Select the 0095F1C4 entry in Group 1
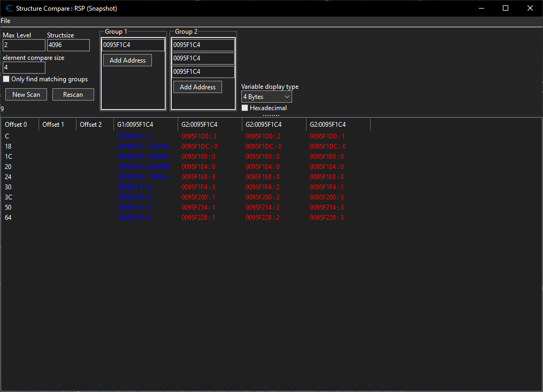The image size is (543, 392). coord(133,44)
